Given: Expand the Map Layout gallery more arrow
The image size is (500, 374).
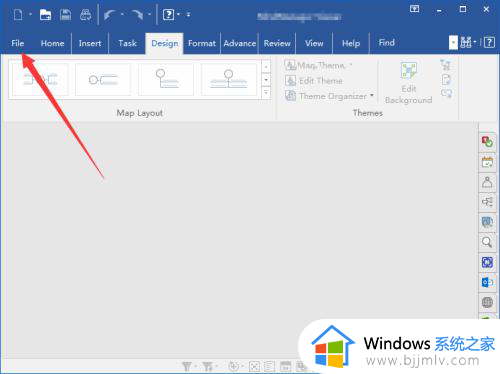Looking at the screenshot, I should (x=266, y=92).
